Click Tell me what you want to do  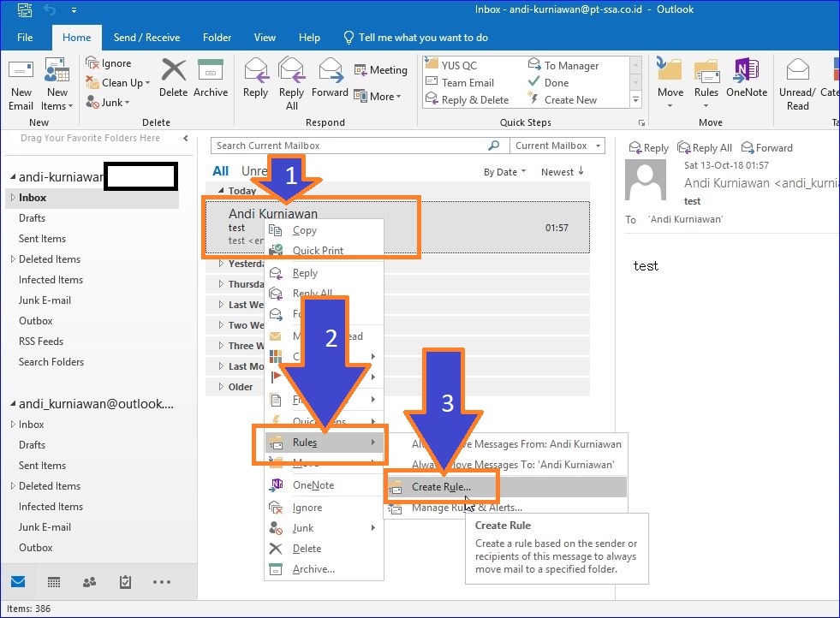415,38
